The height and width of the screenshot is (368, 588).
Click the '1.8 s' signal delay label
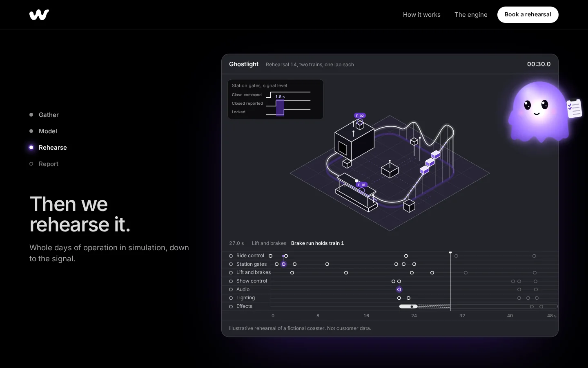280,97
